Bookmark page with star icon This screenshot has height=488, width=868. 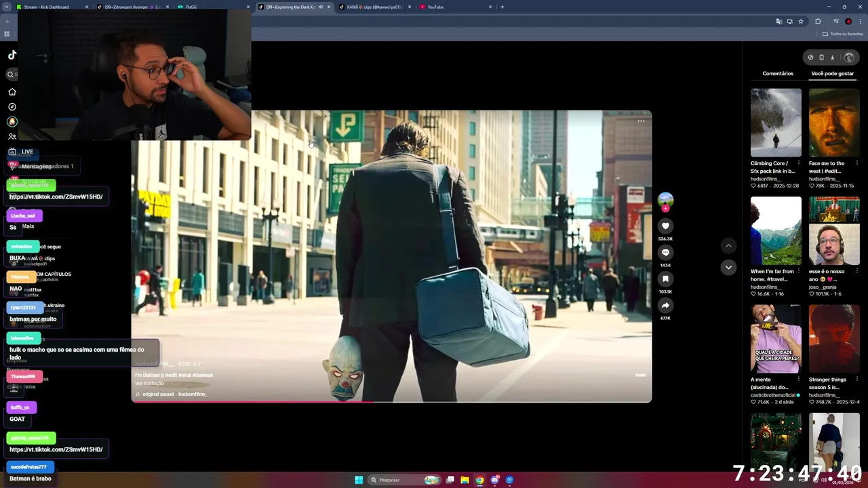click(x=801, y=21)
